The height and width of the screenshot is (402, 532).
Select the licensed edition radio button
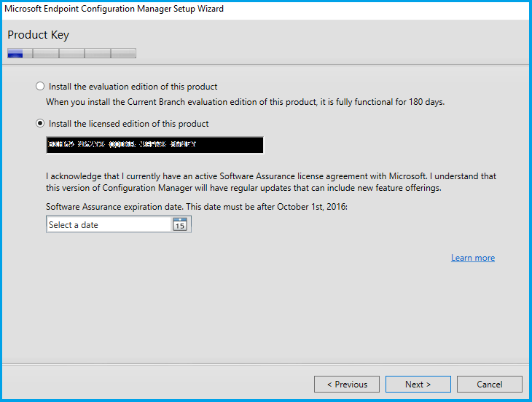tap(40, 123)
